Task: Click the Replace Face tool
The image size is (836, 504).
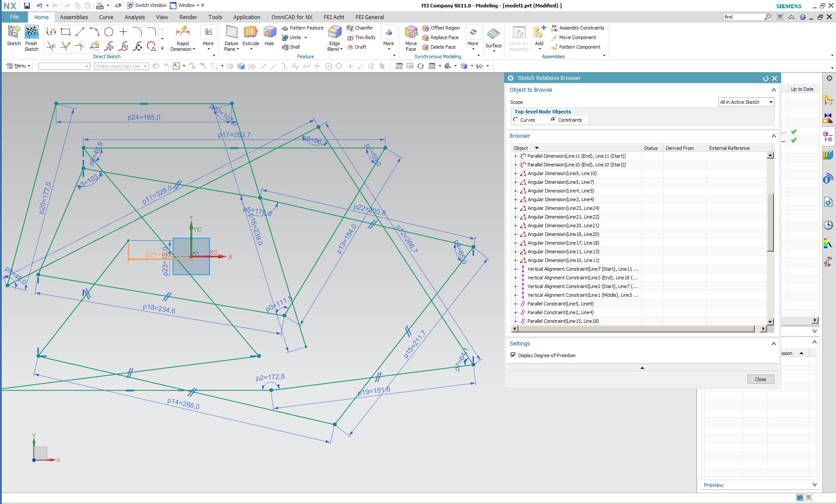Action: pos(440,37)
